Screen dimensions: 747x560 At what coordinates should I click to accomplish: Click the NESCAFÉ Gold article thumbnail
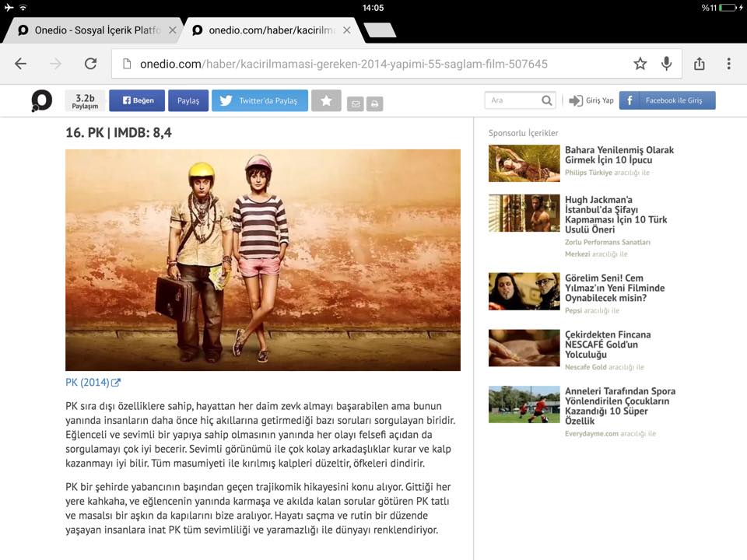click(524, 348)
